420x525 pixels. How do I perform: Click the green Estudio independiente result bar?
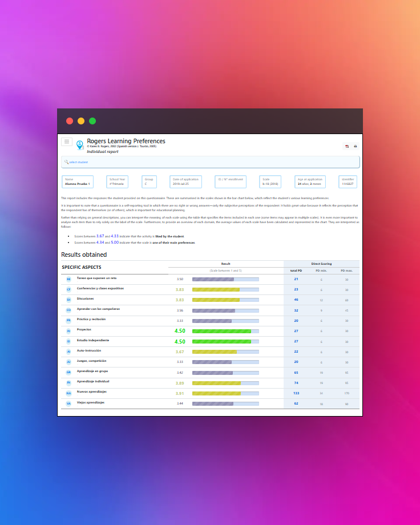coord(222,342)
